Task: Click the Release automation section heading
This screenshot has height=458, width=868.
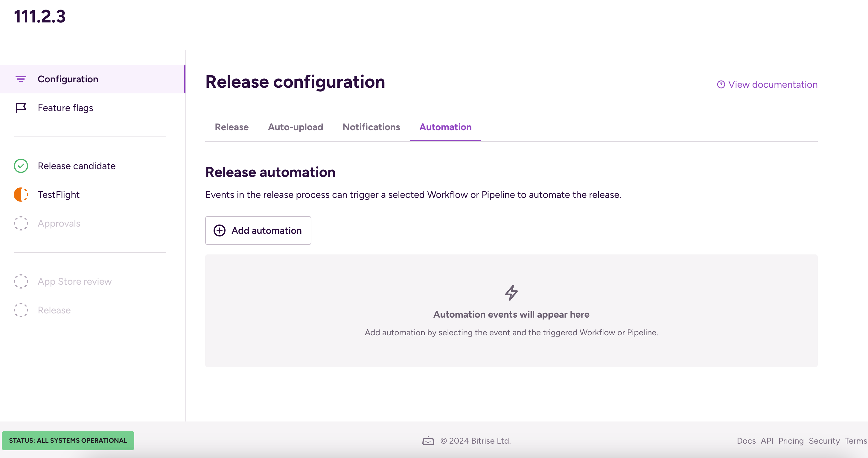Action: 270,172
